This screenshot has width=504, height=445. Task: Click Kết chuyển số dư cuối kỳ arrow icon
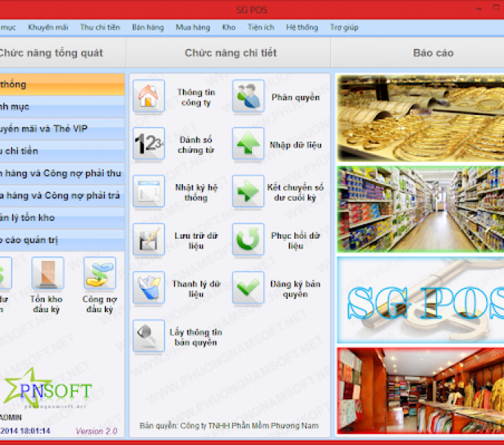click(x=248, y=191)
